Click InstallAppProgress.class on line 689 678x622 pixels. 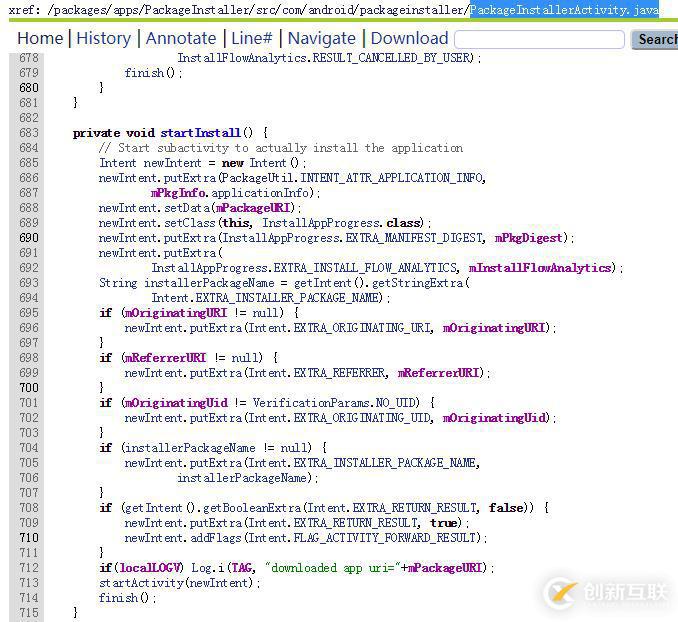(342, 223)
